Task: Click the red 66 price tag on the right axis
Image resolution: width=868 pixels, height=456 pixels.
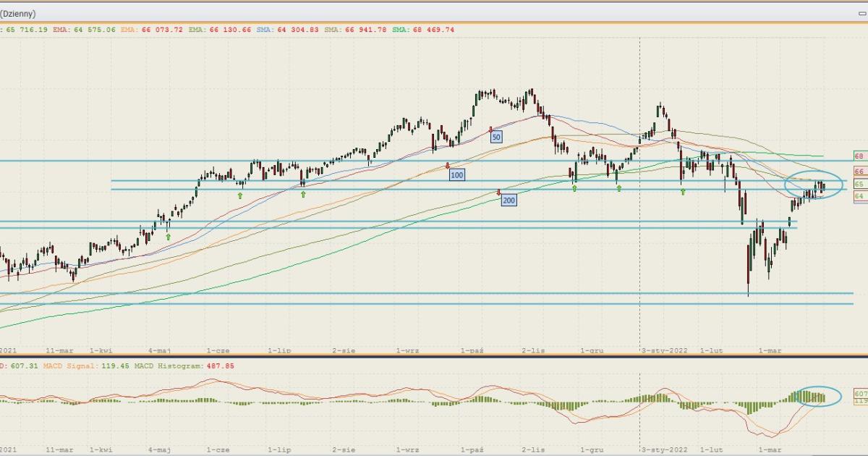Action: pos(859,172)
